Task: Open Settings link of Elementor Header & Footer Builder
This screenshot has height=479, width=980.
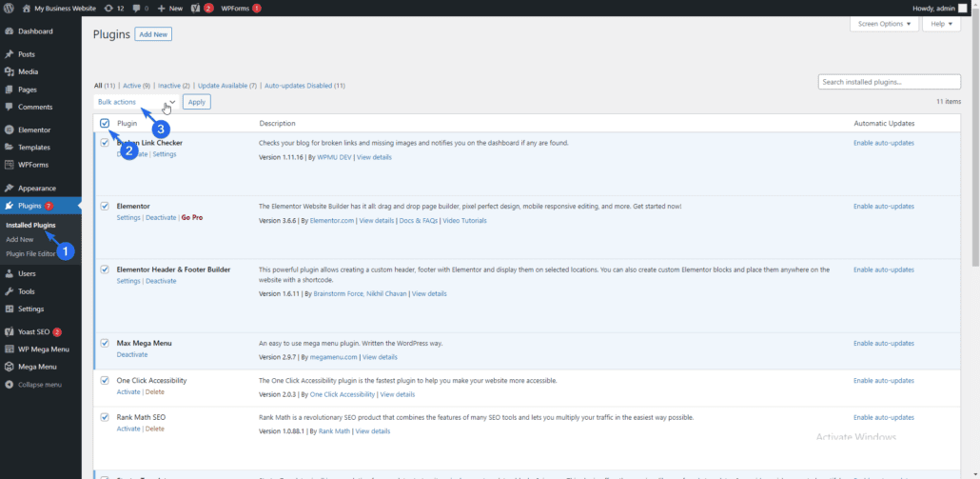Action: pyautogui.click(x=128, y=281)
